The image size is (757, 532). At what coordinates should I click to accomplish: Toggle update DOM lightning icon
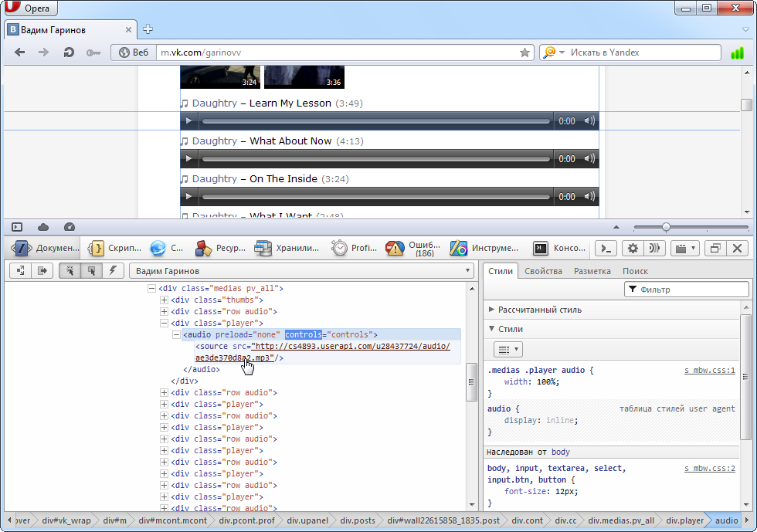(x=113, y=271)
